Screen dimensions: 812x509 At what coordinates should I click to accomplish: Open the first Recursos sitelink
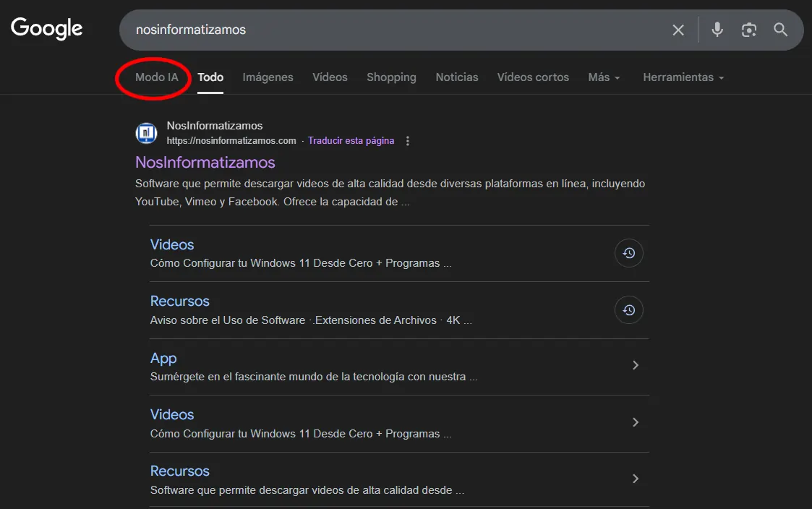coord(180,301)
